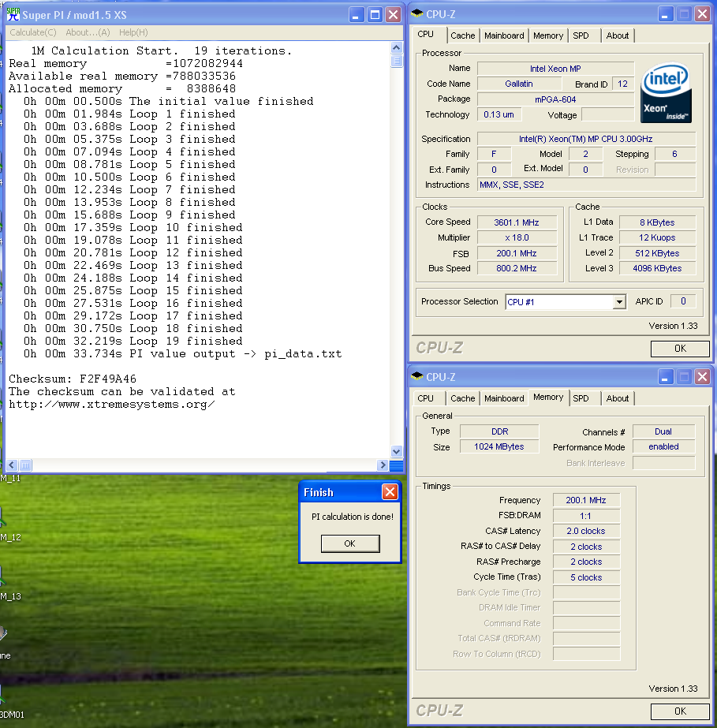This screenshot has height=728, width=717.
Task: Click the Loop 19 finished line
Action: coord(133,342)
